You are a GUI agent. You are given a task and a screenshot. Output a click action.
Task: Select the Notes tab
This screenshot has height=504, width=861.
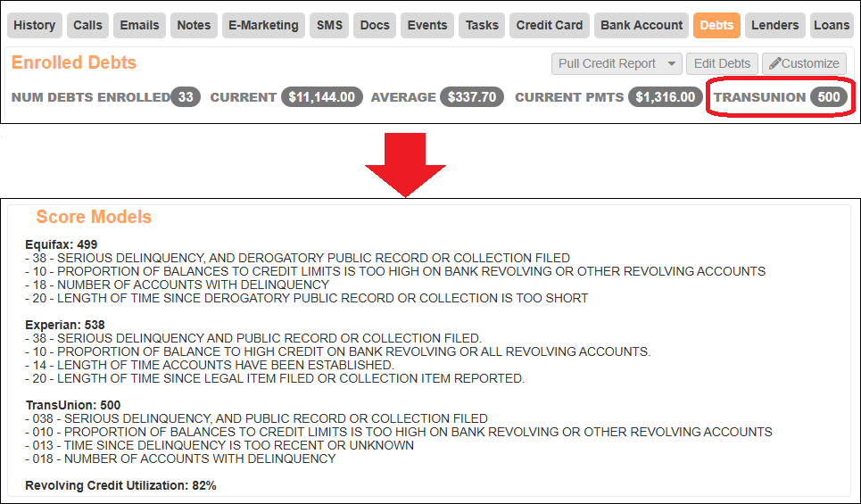194,25
